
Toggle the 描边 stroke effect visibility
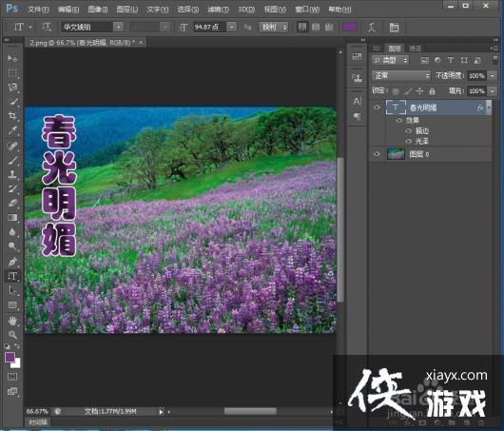coord(408,130)
